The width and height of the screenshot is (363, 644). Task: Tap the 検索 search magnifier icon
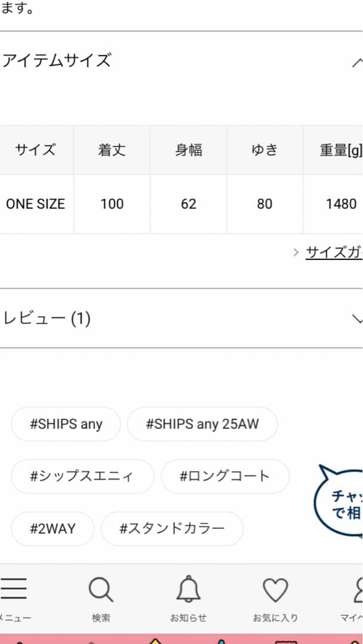click(100, 590)
